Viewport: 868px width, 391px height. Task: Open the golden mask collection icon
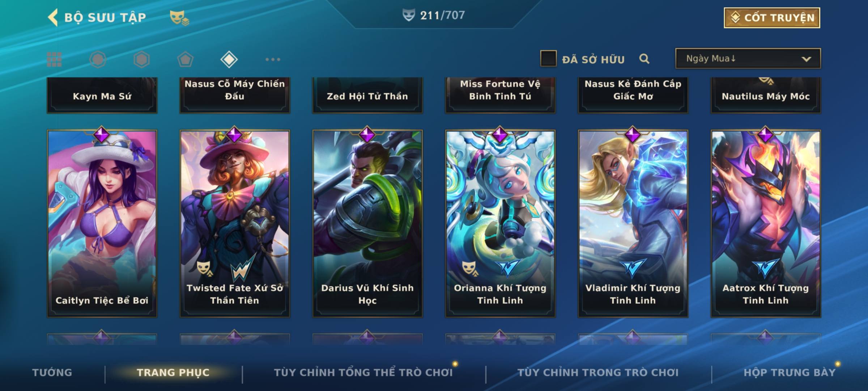click(x=179, y=17)
